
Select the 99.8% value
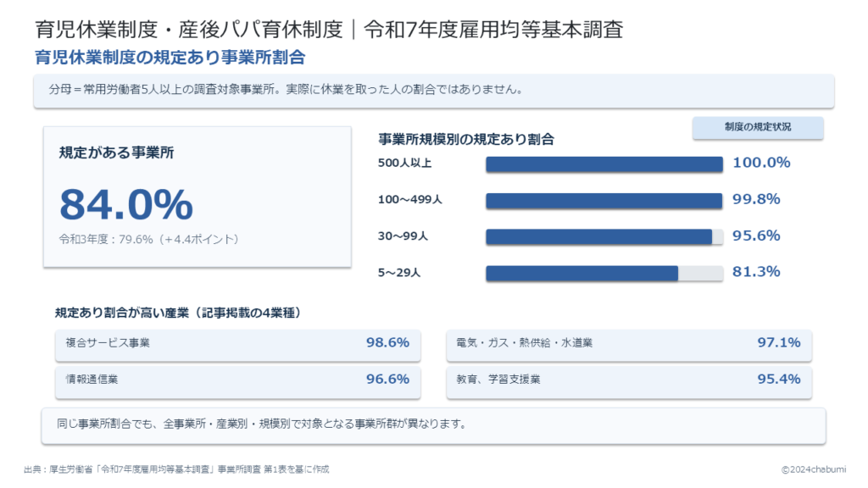[756, 199]
